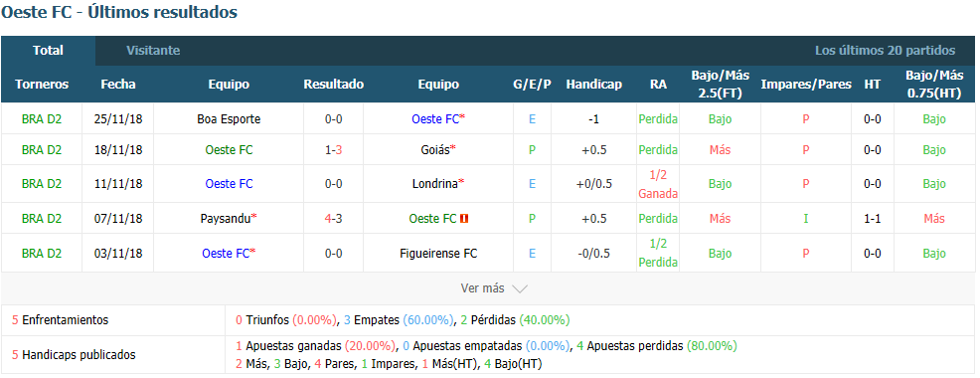Switch to the Visitante tab
The height and width of the screenshot is (378, 980).
[x=153, y=51]
